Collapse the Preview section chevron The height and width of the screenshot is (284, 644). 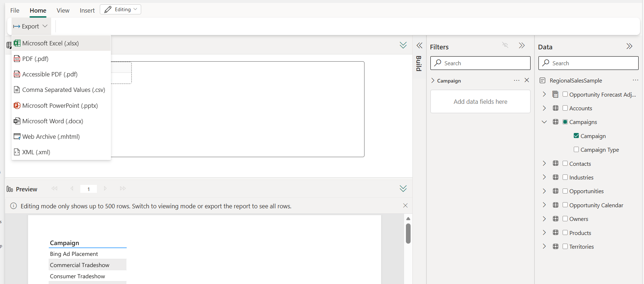403,188
